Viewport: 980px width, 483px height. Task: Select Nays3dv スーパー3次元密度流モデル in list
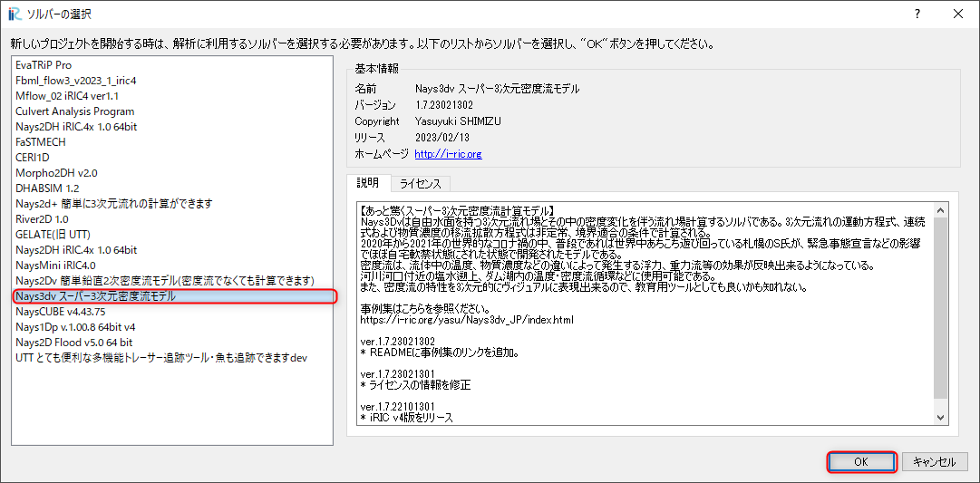tap(174, 296)
